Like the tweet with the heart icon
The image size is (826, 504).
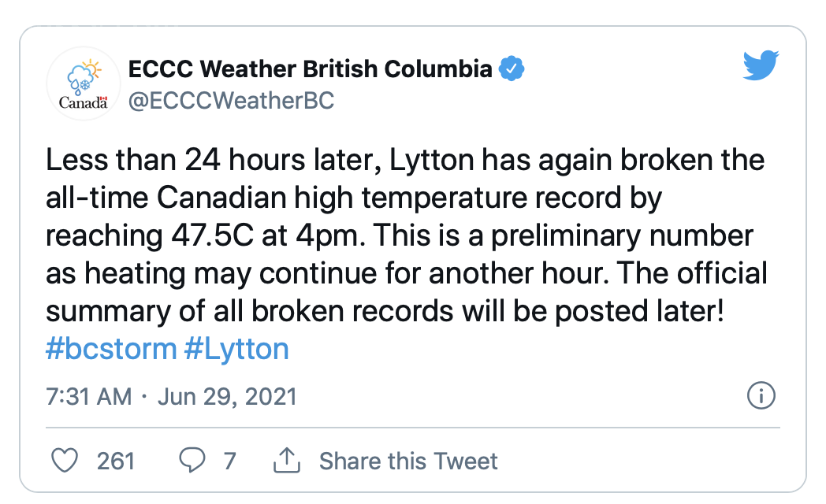64,461
